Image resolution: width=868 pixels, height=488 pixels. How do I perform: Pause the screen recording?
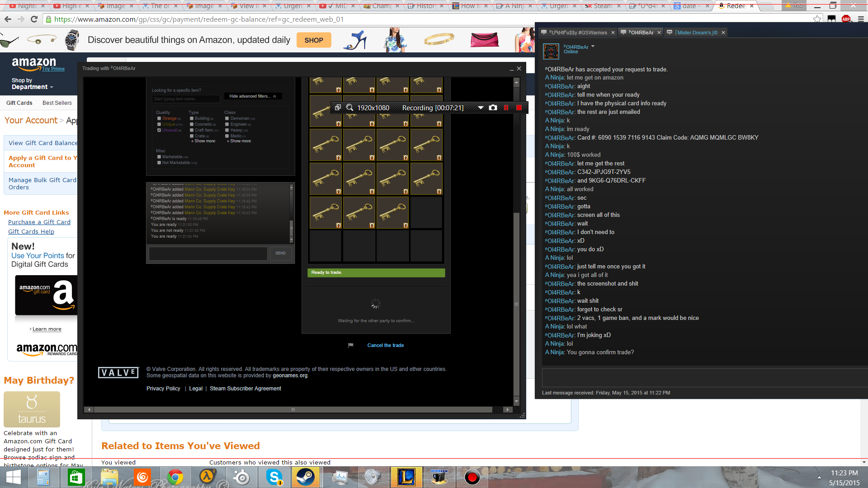tap(506, 108)
